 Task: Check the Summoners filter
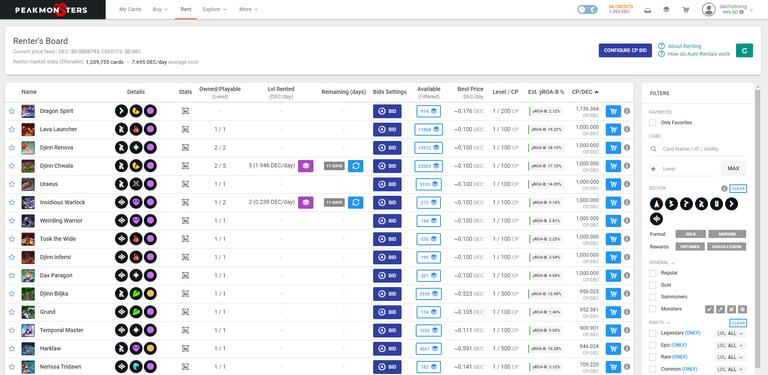coord(652,297)
